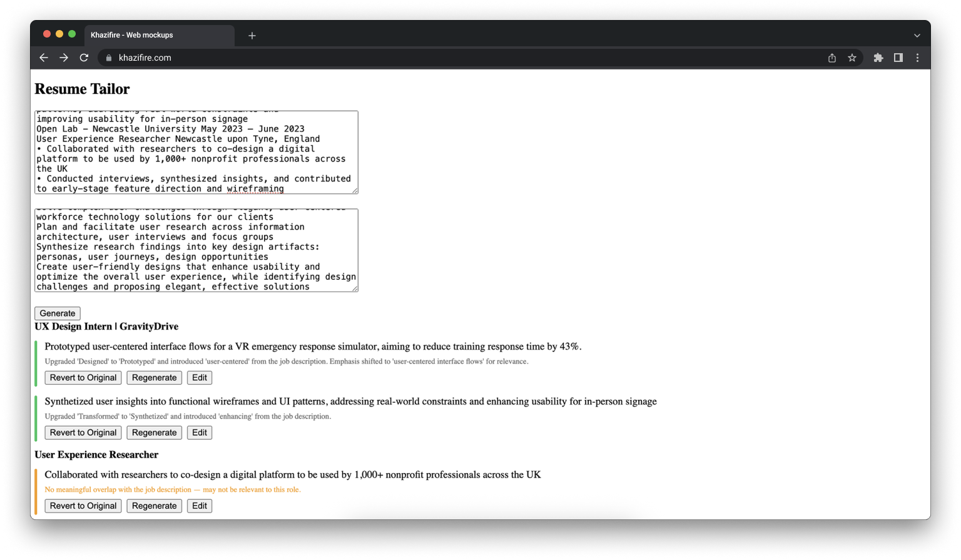
Task: Bookmark the page with the star icon
Action: coord(852,57)
